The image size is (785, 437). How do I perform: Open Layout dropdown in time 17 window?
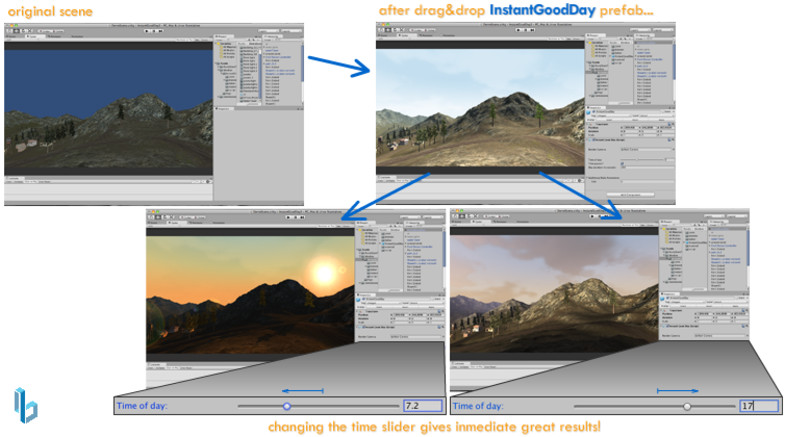tap(736, 216)
